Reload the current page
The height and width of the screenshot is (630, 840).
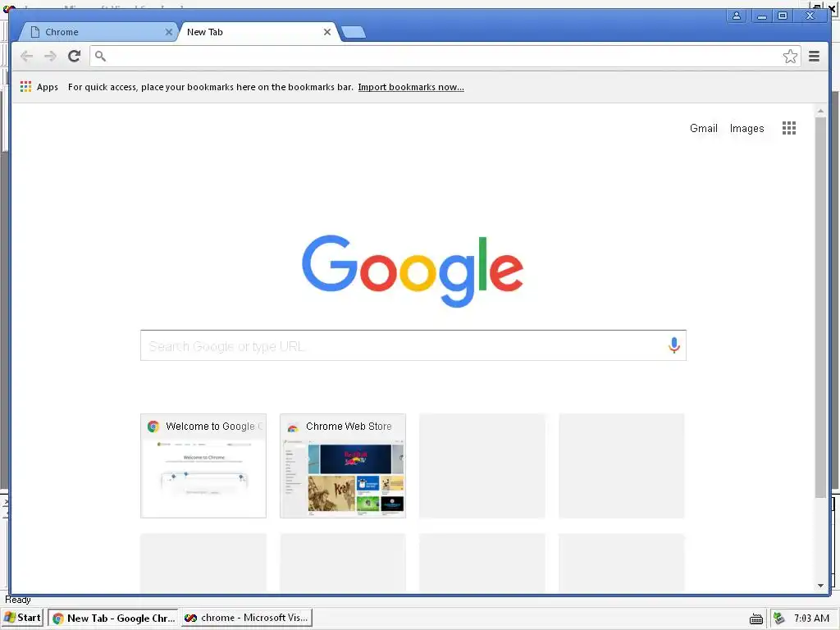[x=75, y=56]
